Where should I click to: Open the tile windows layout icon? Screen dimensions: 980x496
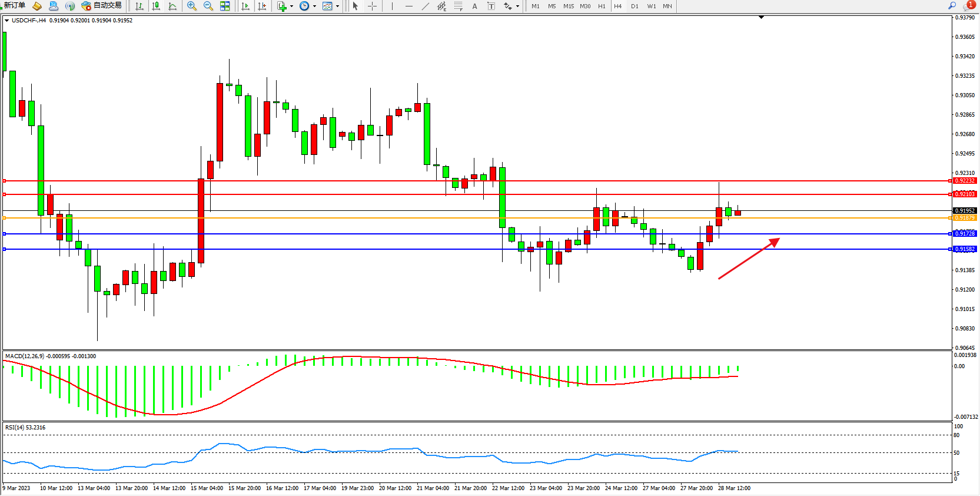pos(225,6)
